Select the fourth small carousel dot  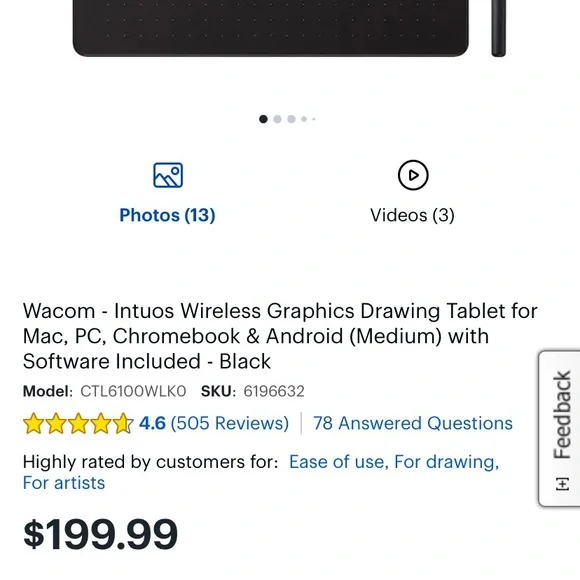click(x=304, y=119)
